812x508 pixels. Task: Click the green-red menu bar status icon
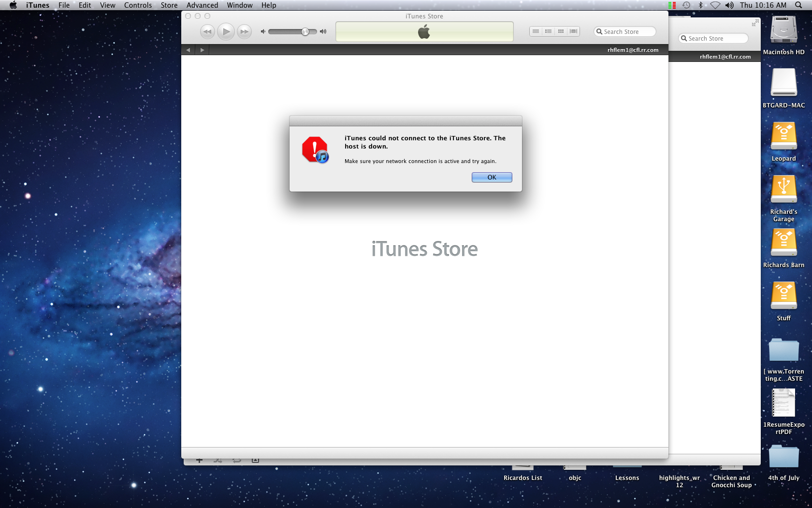click(x=672, y=5)
